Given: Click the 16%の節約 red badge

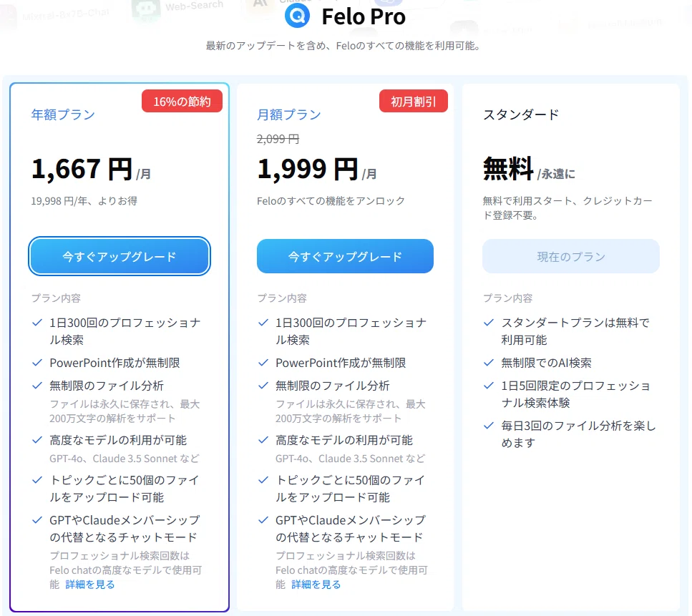Looking at the screenshot, I should [182, 101].
